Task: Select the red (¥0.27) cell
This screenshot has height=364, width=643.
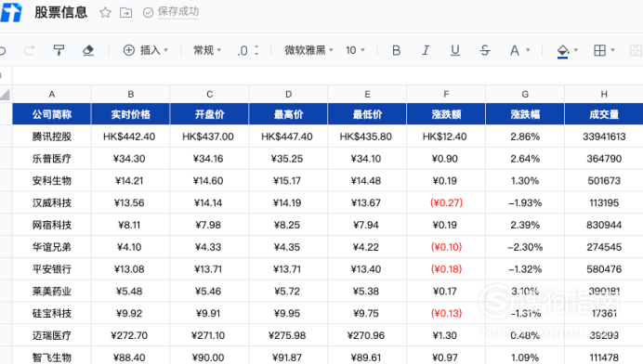Action: (446, 202)
